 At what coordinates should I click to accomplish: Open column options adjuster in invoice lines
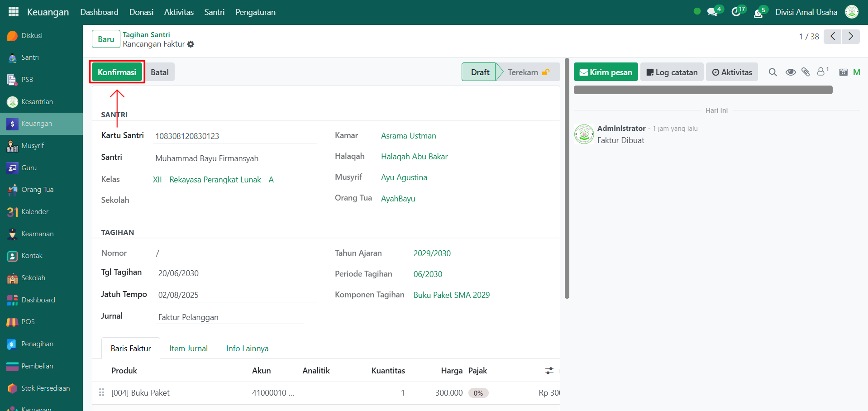pyautogui.click(x=549, y=371)
